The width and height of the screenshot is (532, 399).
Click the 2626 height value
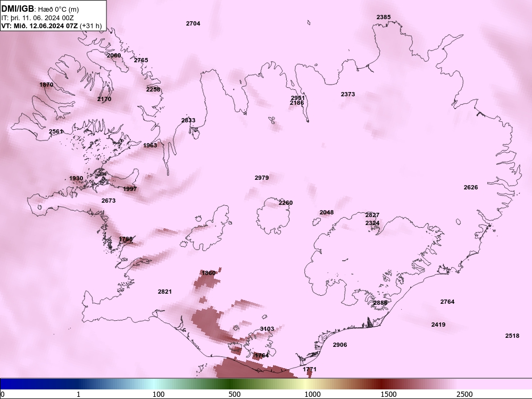tap(471, 187)
